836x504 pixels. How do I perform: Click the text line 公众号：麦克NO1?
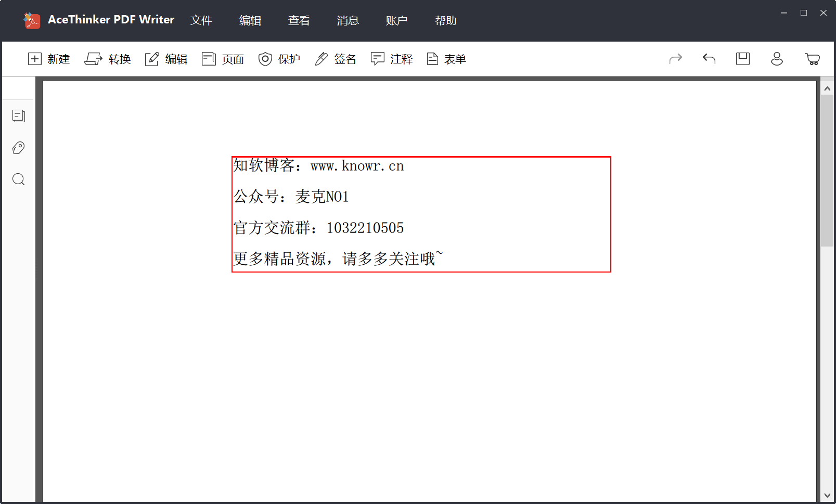[291, 197]
